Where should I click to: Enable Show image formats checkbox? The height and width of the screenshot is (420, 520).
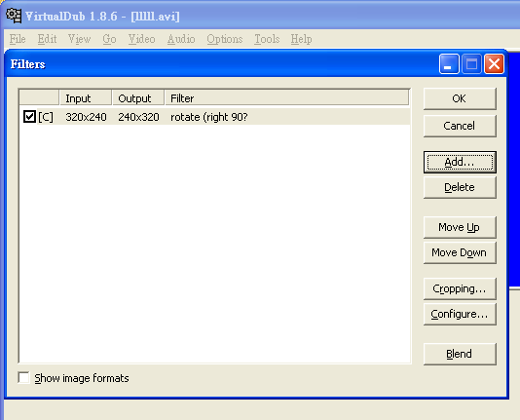[x=24, y=378]
